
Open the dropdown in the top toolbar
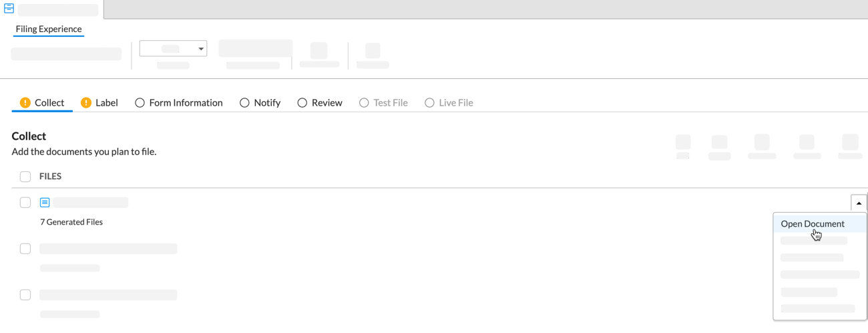(173, 49)
